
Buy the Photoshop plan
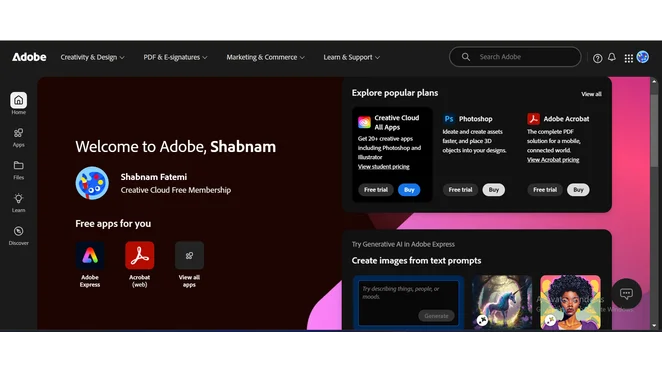point(494,190)
